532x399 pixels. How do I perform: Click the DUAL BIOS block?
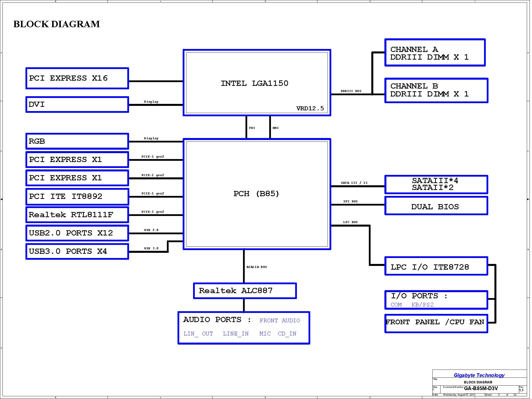tap(436, 206)
